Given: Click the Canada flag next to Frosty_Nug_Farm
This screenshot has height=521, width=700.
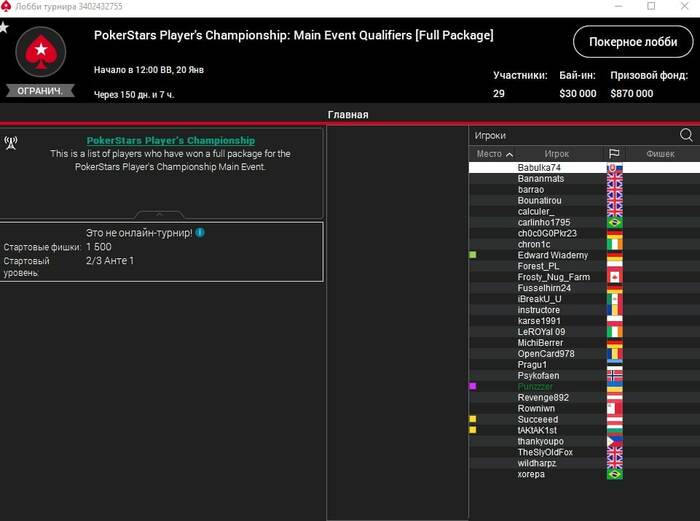Looking at the screenshot, I should 615,277.
